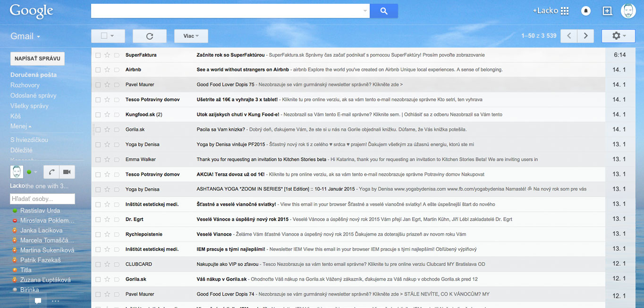644x308 pixels.
Task: Open search options dropdown arrow
Action: coord(365,11)
